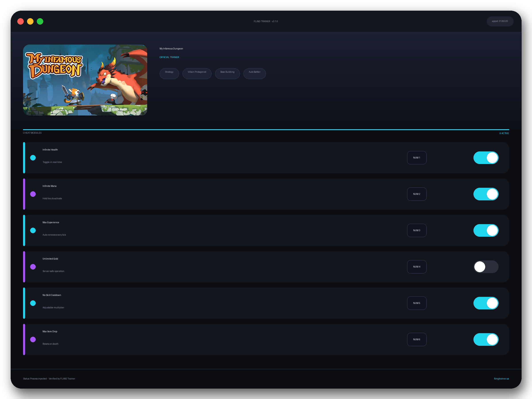The height and width of the screenshot is (399, 532).
Task: Click the cyan dot beside No Skill Cooldown
Action: click(x=33, y=303)
